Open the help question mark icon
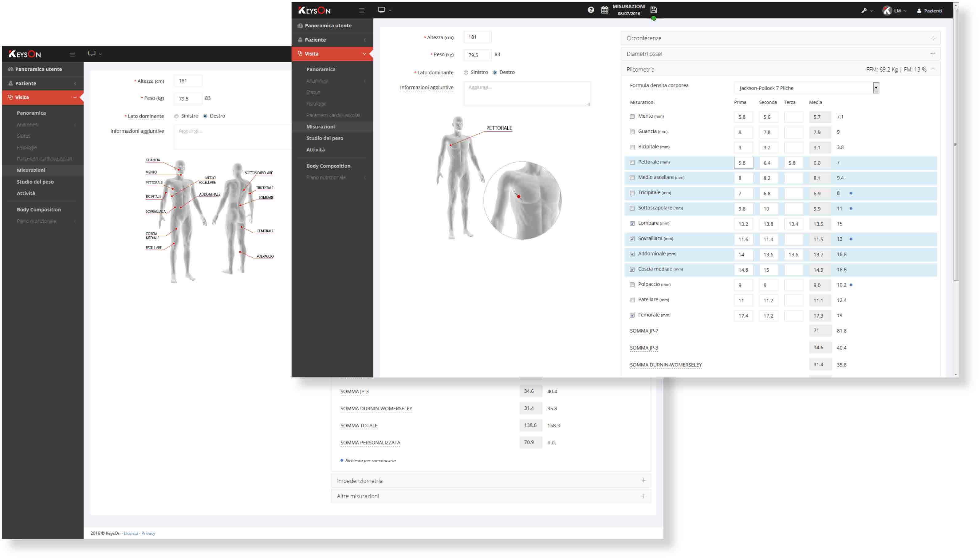Image resolution: width=980 pixels, height=560 pixels. [x=591, y=10]
